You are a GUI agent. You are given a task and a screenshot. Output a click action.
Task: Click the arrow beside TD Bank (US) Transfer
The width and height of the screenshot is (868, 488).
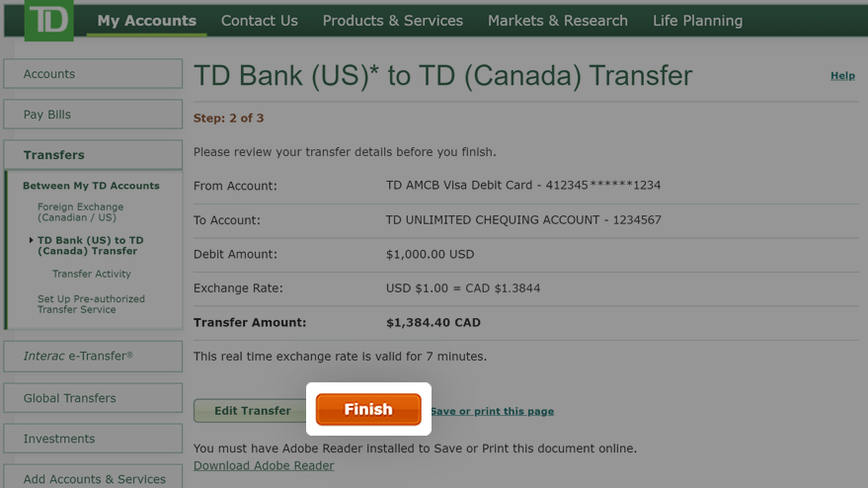coord(31,240)
